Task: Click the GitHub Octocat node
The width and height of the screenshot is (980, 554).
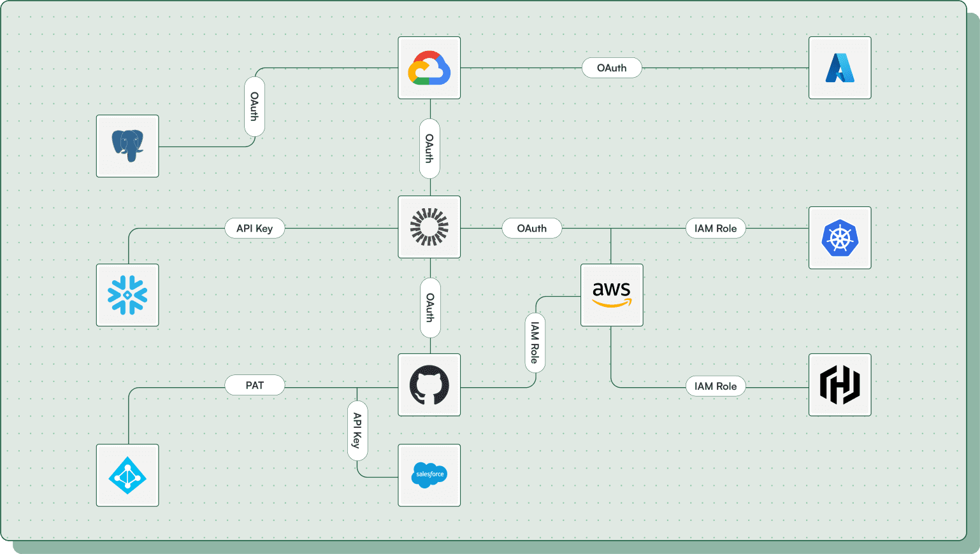Action: (x=429, y=385)
